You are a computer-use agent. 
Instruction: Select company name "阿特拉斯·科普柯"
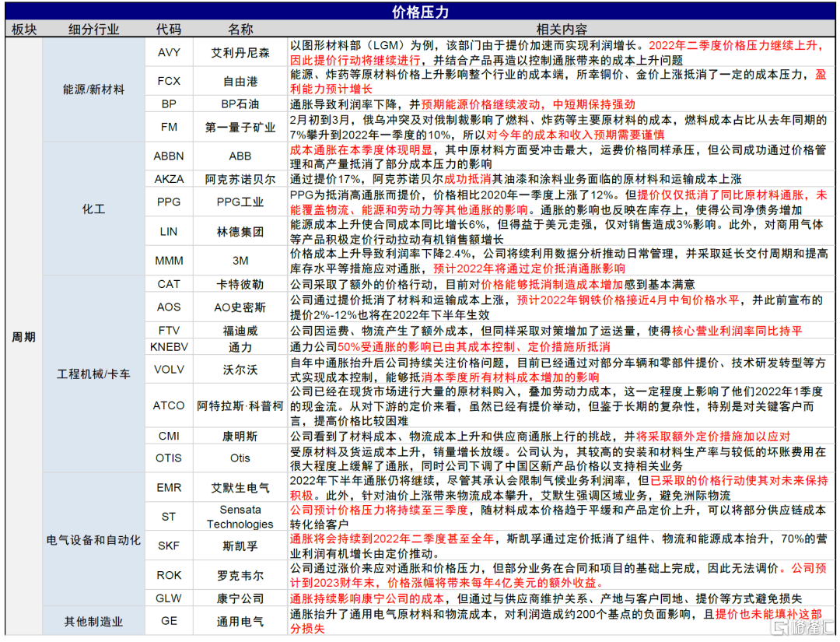point(240,405)
